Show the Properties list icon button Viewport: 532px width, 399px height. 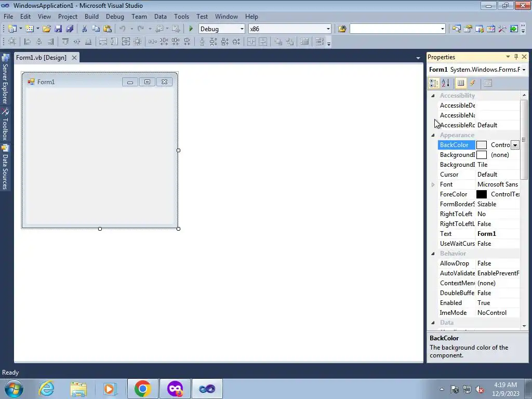click(460, 83)
